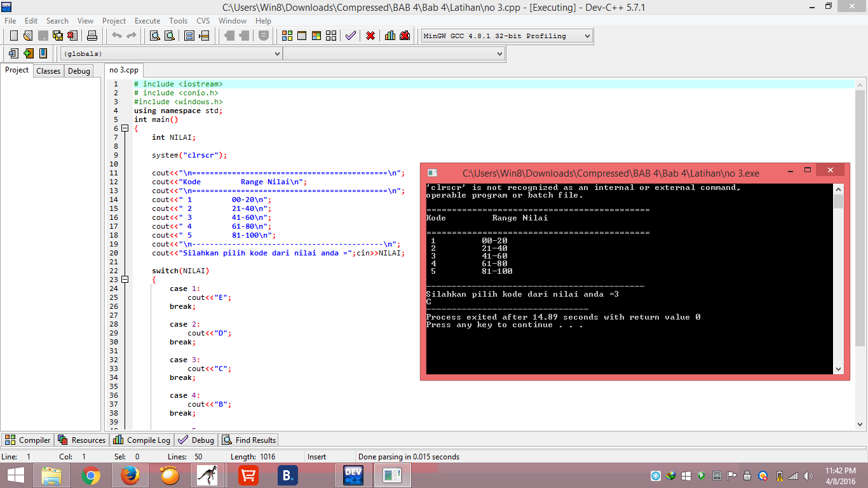Stop execution using the red X icon

coord(370,36)
